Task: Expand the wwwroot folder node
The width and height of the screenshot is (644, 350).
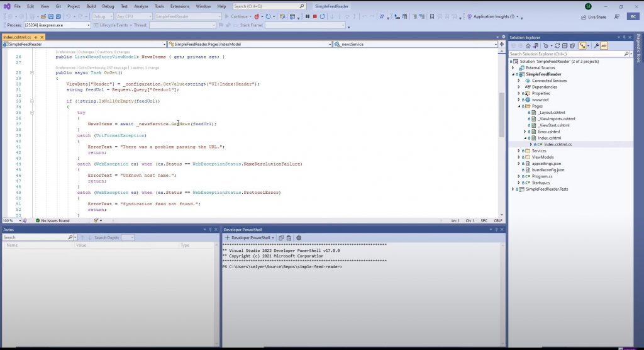Action: (519, 99)
